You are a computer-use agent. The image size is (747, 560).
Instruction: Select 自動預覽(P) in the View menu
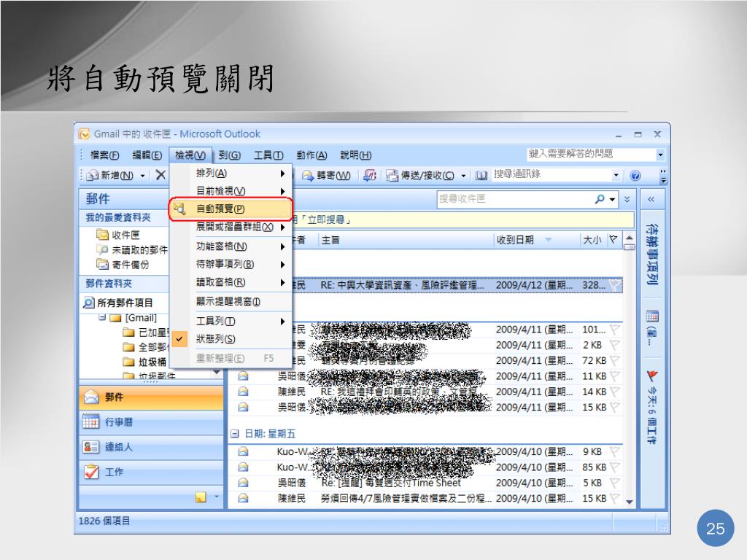point(231,209)
